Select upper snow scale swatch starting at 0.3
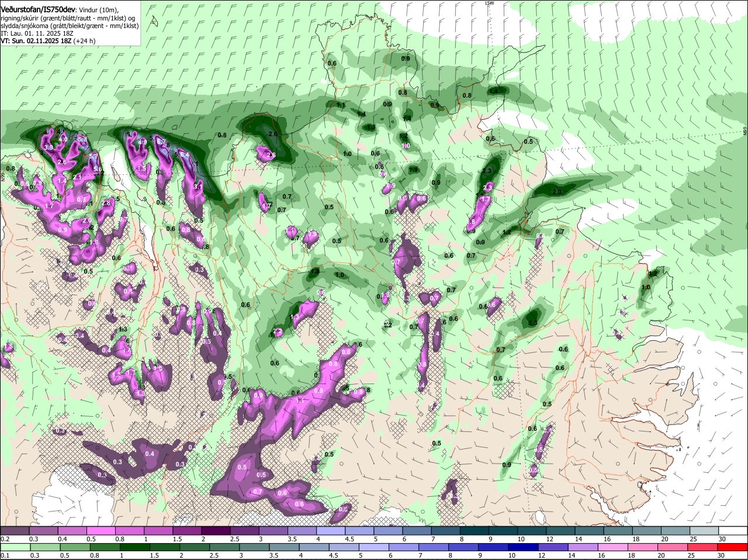The height and width of the screenshot is (560, 748). (43, 530)
